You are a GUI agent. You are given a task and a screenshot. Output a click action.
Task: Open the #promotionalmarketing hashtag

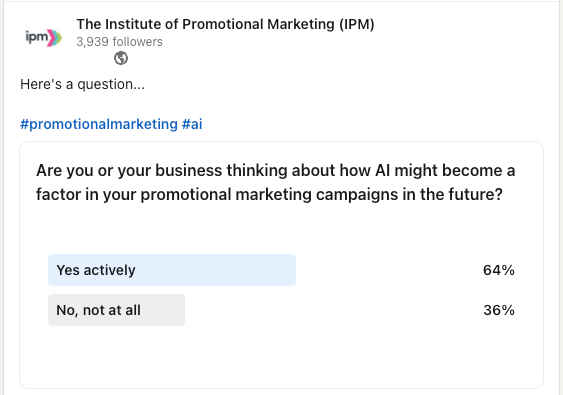[x=99, y=124]
